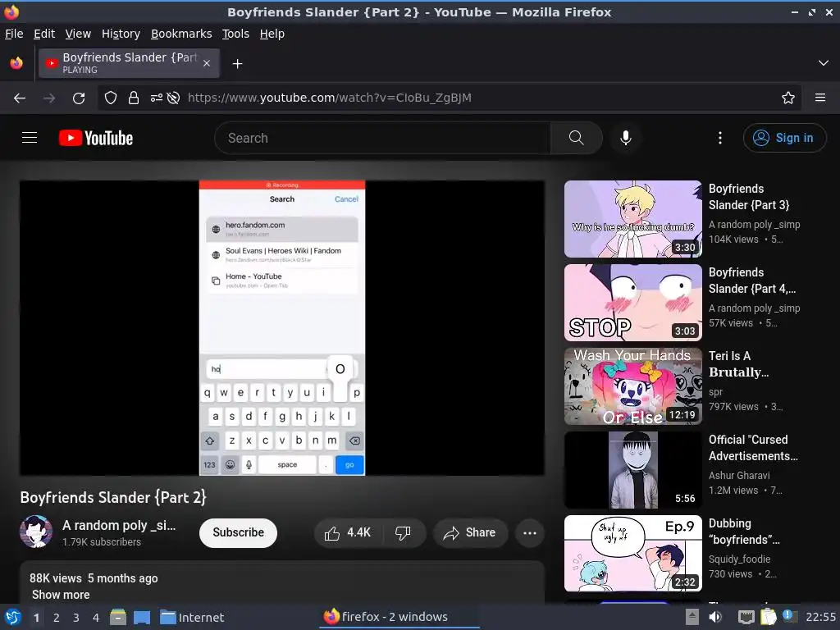Go back using the browser back arrow
This screenshot has height=630, width=840.
pos(20,98)
